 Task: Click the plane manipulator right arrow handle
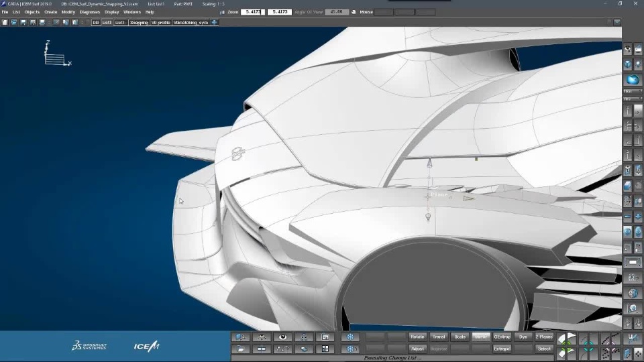pyautogui.click(x=469, y=198)
